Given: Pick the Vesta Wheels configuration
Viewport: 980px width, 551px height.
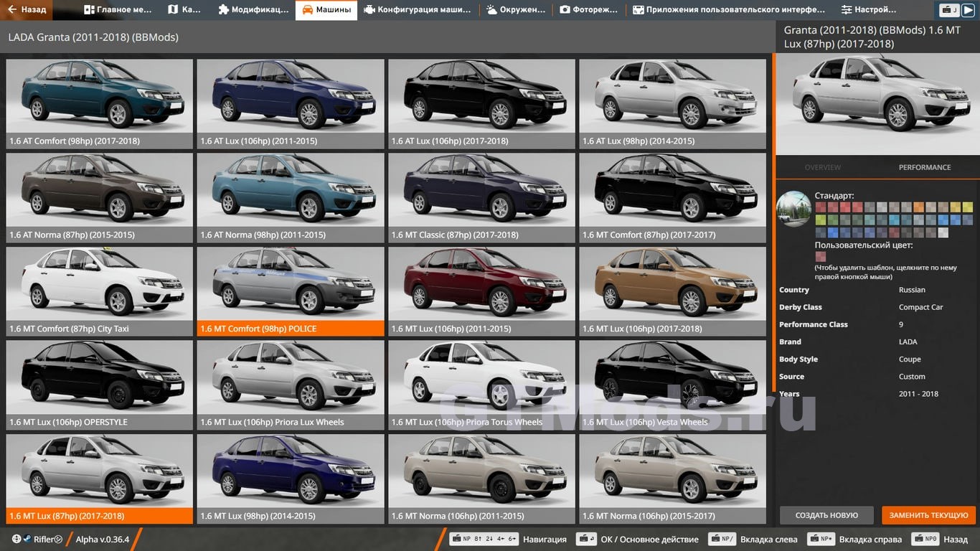Looking at the screenshot, I should [672, 385].
